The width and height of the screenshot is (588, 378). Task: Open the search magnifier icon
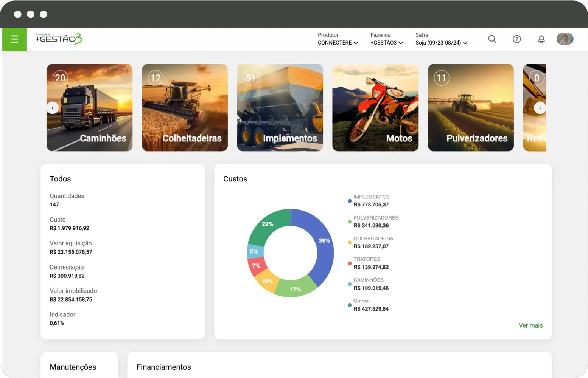(x=492, y=39)
